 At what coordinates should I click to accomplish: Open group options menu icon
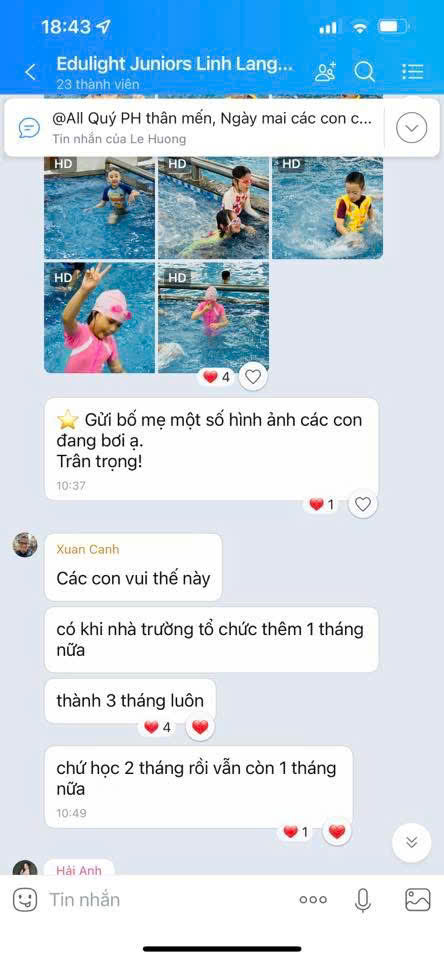(x=413, y=72)
